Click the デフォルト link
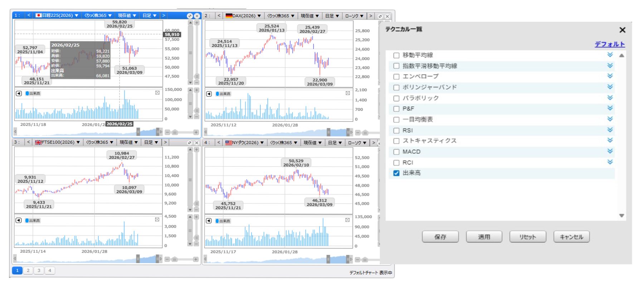Image resolution: width=644 pixels, height=286 pixels. pos(610,44)
